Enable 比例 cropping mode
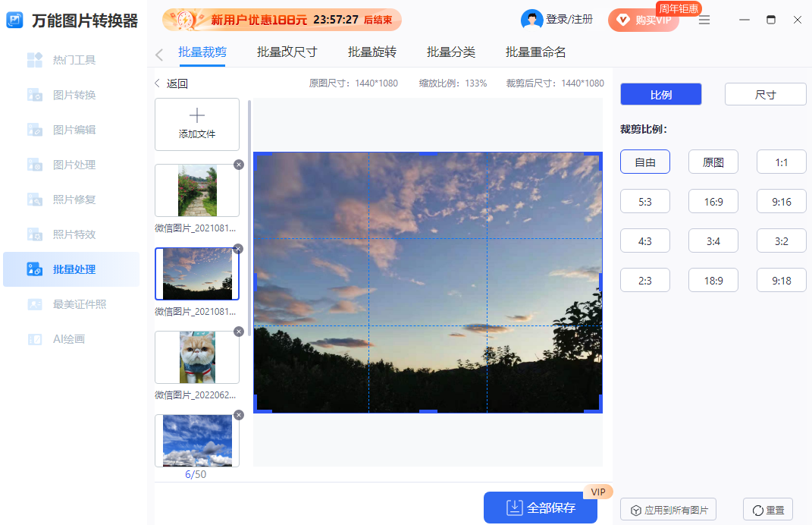Image resolution: width=812 pixels, height=525 pixels. pos(660,93)
